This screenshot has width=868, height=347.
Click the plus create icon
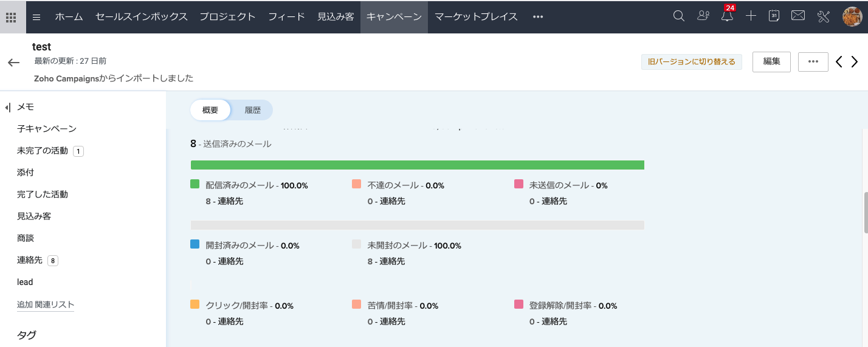751,16
